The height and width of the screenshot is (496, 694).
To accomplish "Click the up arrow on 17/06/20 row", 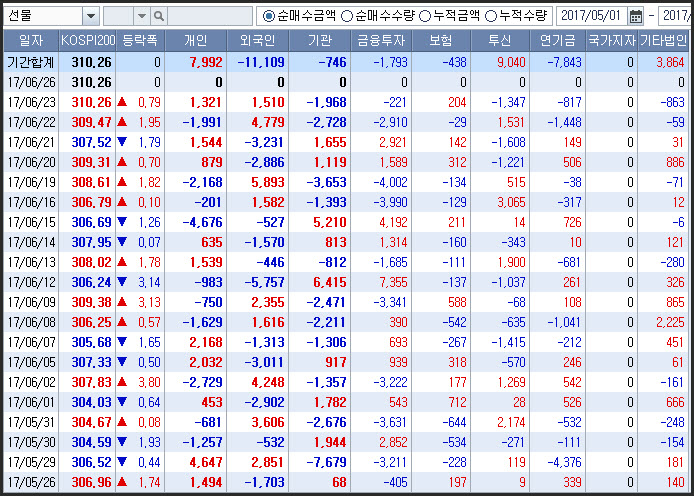I will coord(122,162).
